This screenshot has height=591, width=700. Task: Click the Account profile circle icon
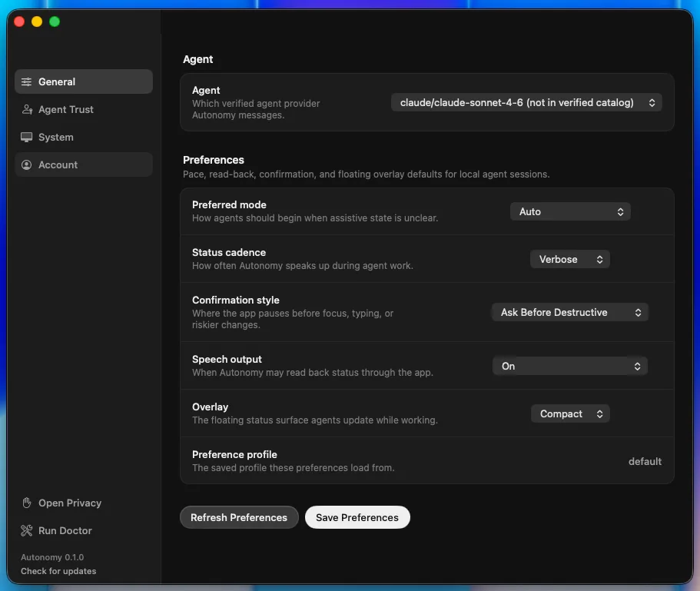26,164
